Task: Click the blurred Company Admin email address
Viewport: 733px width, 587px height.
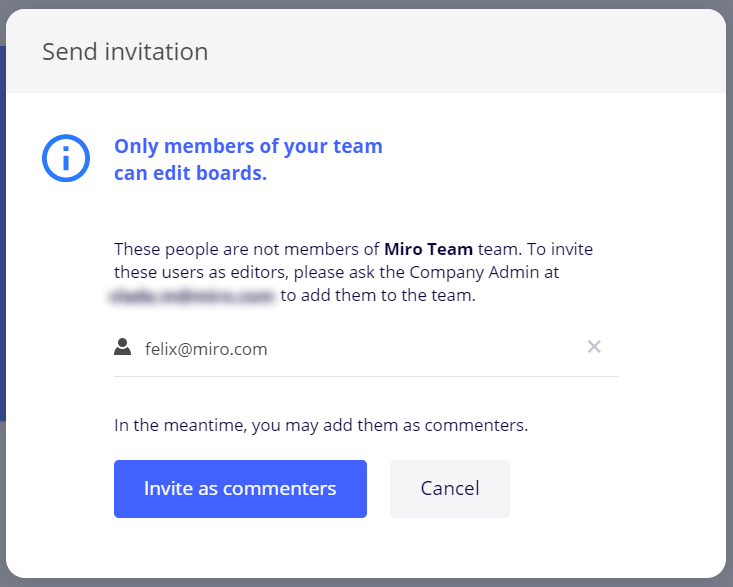Action: pyautogui.click(x=194, y=296)
